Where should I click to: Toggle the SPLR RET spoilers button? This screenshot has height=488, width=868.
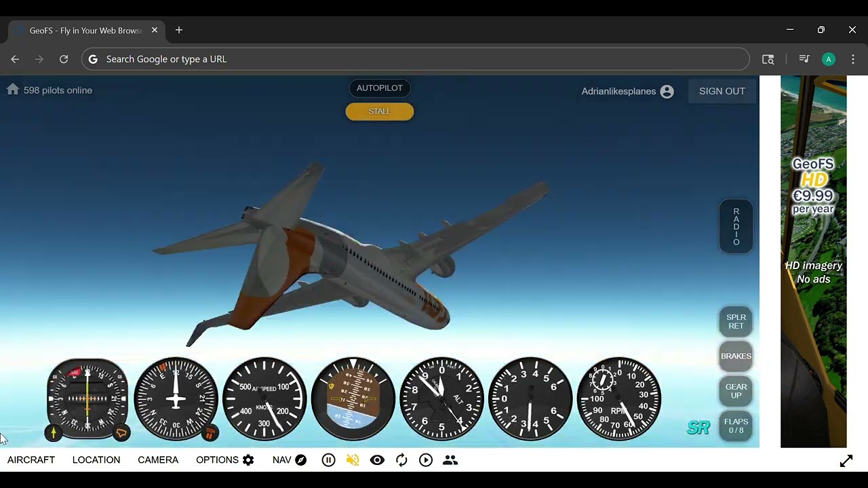[x=736, y=321]
